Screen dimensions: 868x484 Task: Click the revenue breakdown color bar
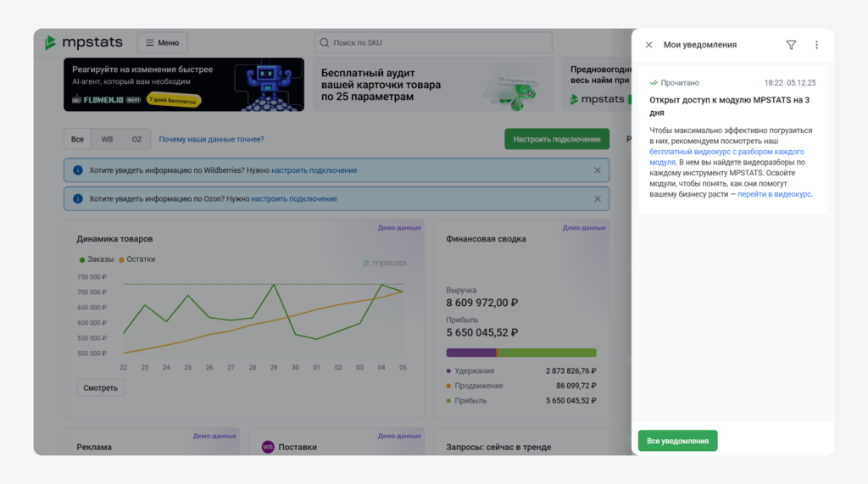tap(520, 353)
